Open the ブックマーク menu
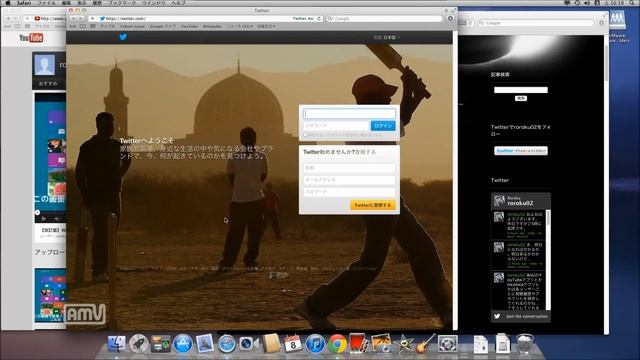Viewport: 640px width, 360px height. [122, 2]
